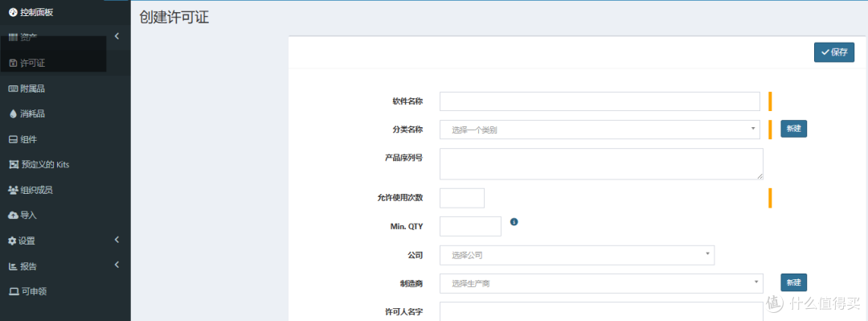
Task: Expand the 设置 submenu chevron
Action: pyautogui.click(x=117, y=240)
